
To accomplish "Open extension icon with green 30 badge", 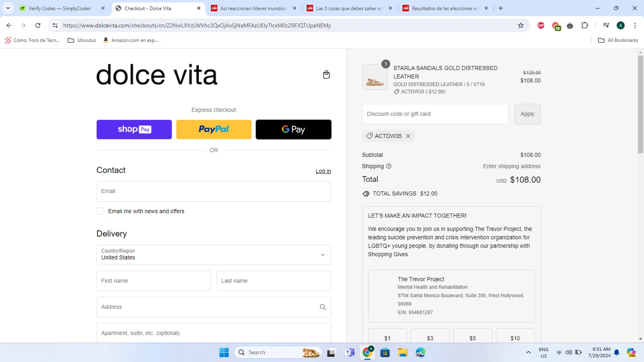I will point(556,26).
